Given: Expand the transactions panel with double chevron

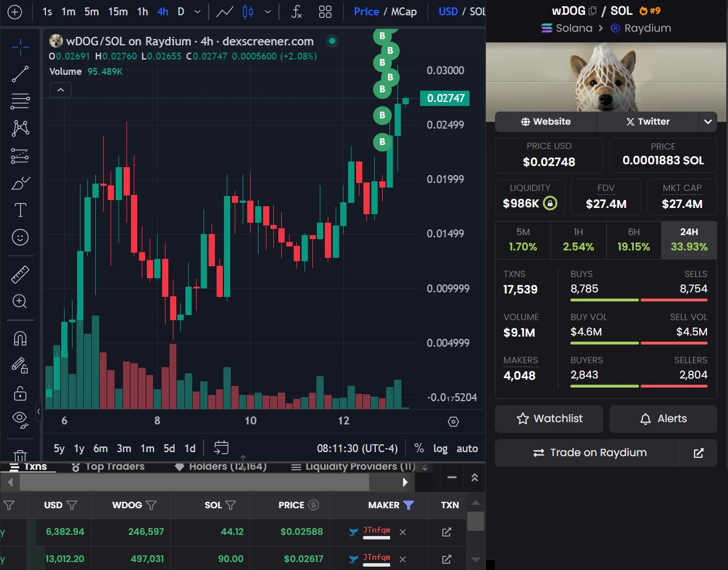Looking at the screenshot, I should [475, 478].
